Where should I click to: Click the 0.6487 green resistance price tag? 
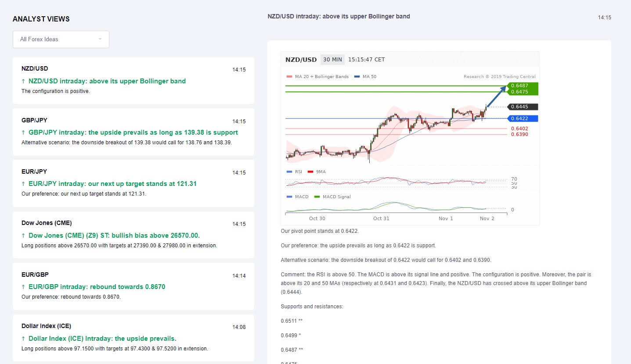click(x=522, y=86)
